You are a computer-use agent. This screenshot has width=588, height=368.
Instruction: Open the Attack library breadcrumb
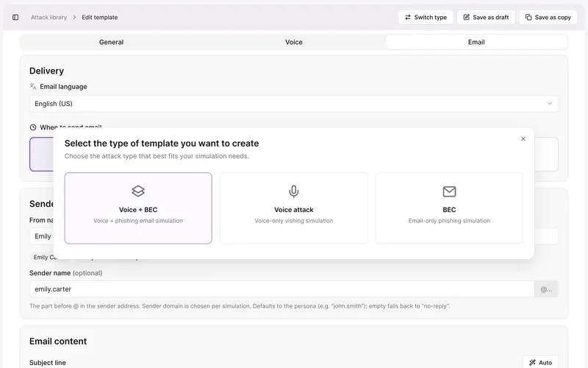[x=49, y=17]
